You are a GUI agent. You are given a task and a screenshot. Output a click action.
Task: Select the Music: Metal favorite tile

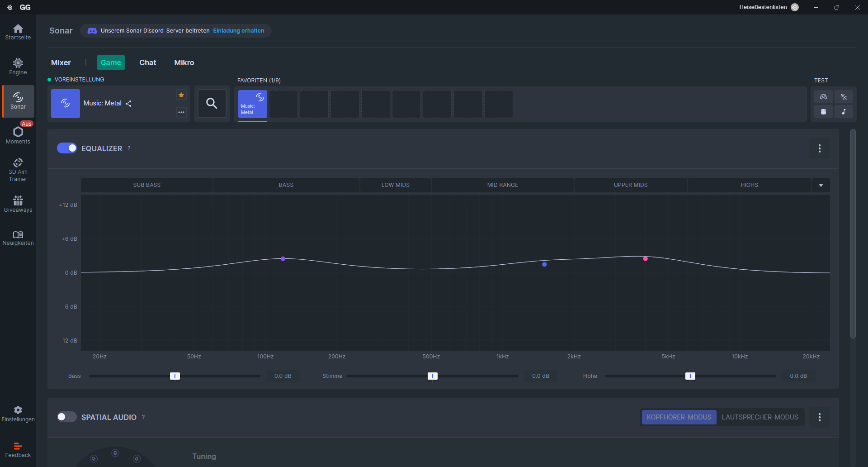253,104
